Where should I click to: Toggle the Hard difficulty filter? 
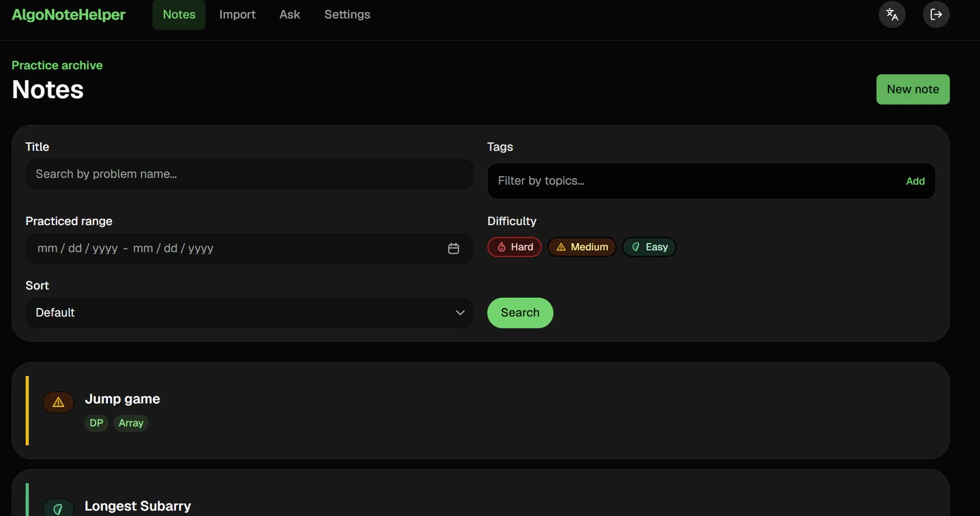point(514,247)
